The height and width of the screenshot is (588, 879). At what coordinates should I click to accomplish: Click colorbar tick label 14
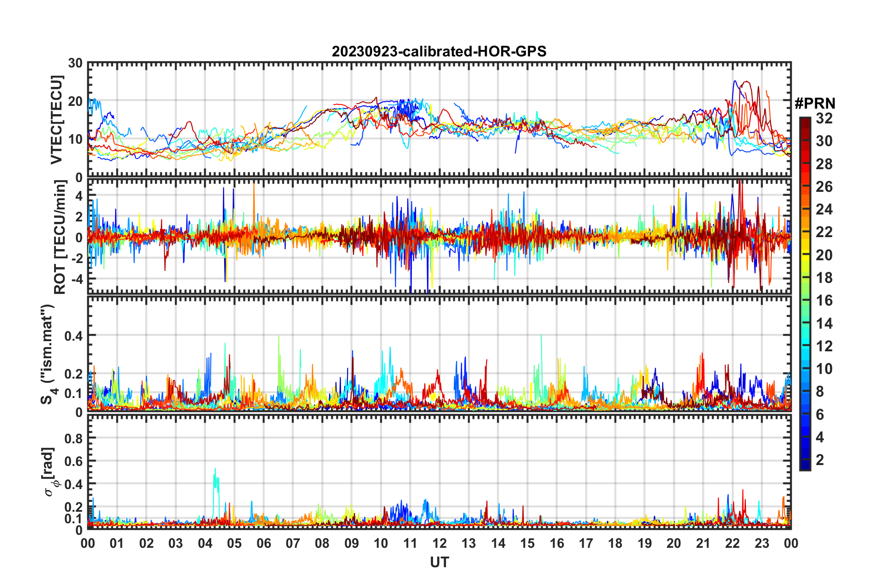coord(824,324)
